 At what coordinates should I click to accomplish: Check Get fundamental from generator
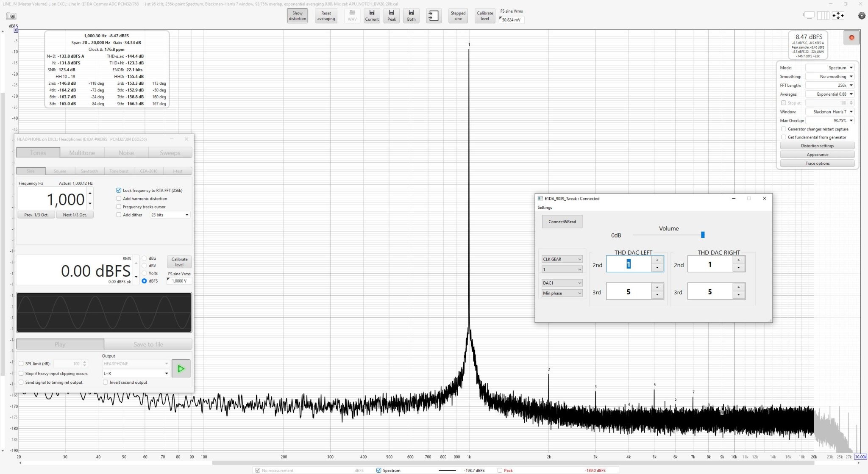pos(784,137)
